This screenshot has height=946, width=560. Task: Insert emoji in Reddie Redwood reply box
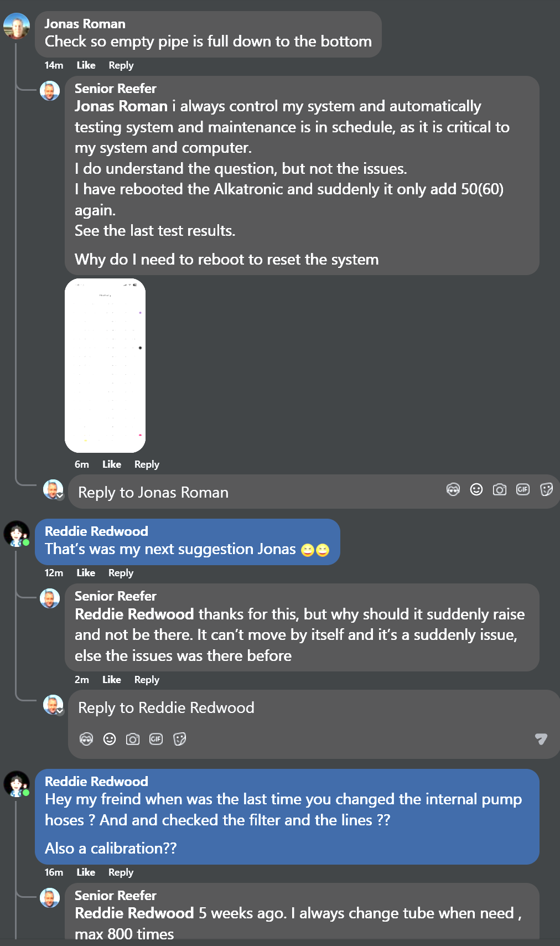point(110,739)
